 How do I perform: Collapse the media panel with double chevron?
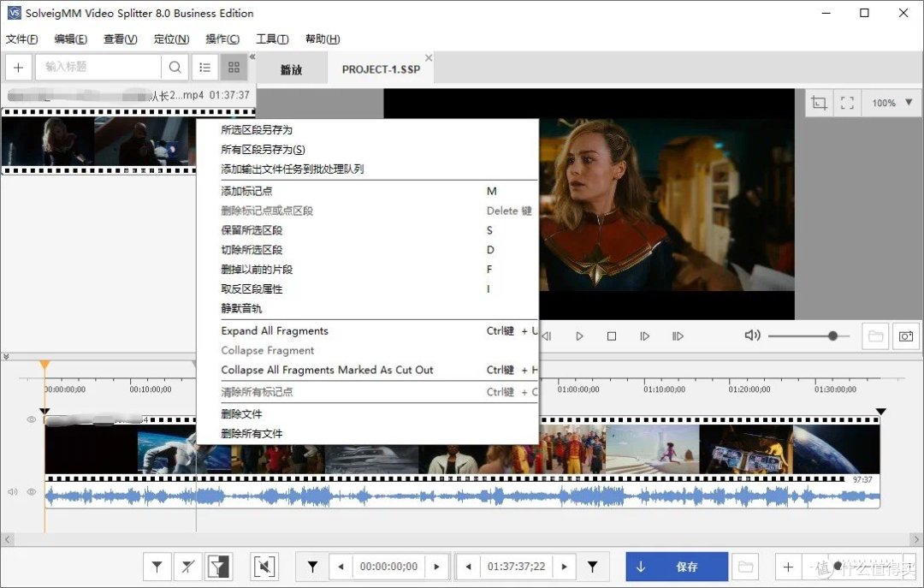[x=252, y=56]
